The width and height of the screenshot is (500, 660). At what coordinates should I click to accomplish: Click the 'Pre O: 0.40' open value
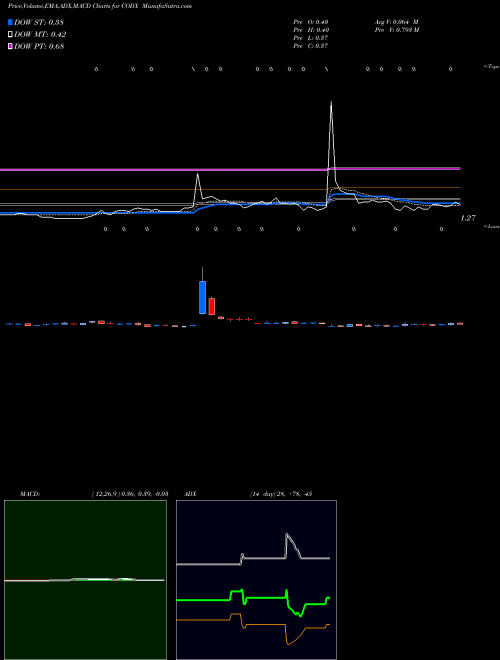(x=311, y=22)
